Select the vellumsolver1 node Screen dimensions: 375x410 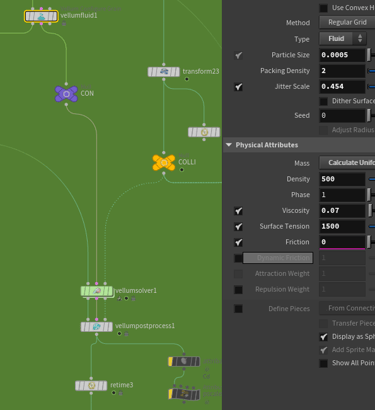pos(97,291)
